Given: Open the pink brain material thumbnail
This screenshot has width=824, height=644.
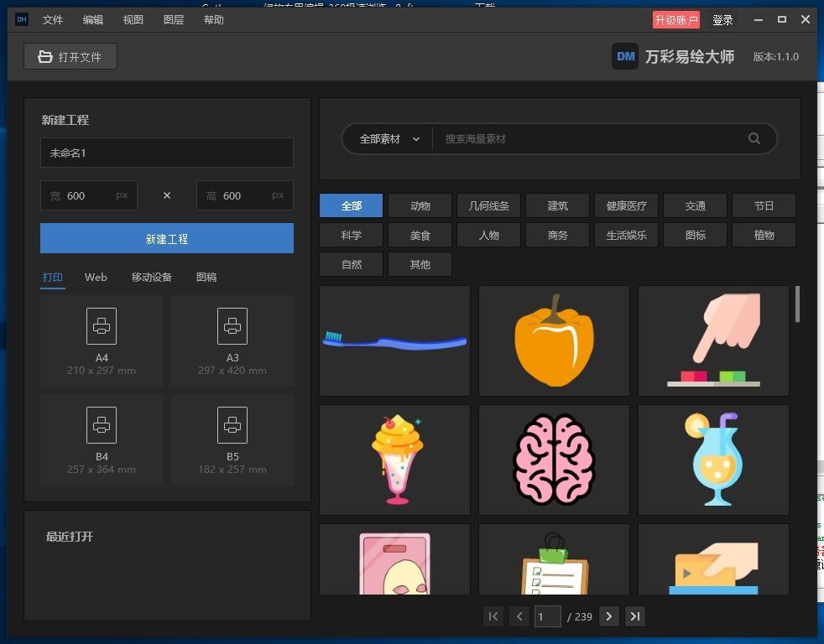Looking at the screenshot, I should point(554,460).
